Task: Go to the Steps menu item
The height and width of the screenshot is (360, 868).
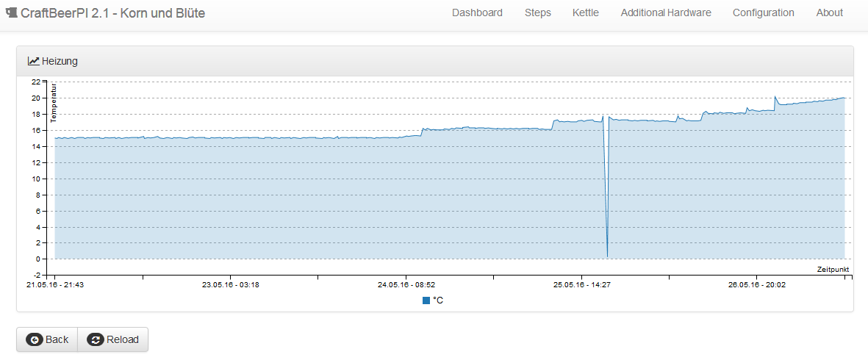Action: click(x=537, y=12)
